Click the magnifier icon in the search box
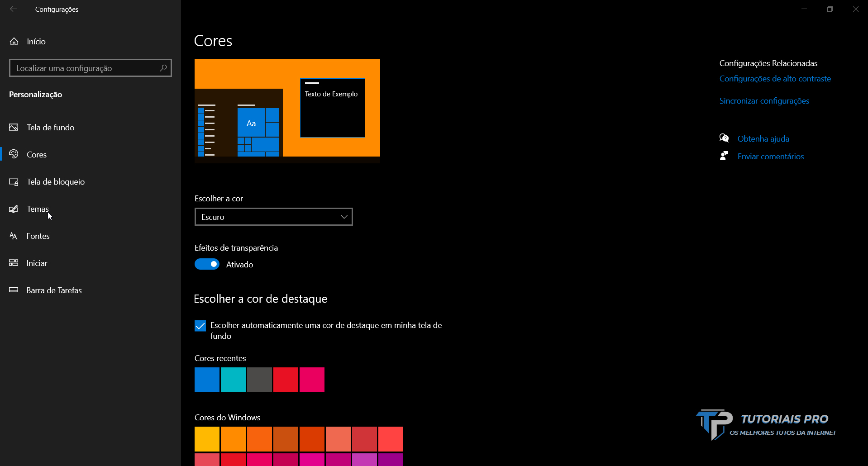Image resolution: width=868 pixels, height=466 pixels. tap(163, 68)
